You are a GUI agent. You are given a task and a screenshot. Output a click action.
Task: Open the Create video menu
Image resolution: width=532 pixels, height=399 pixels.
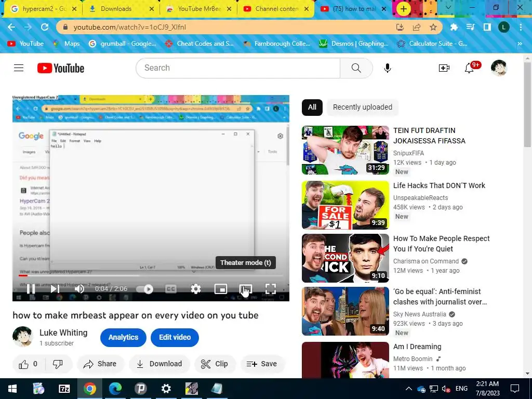tap(444, 68)
